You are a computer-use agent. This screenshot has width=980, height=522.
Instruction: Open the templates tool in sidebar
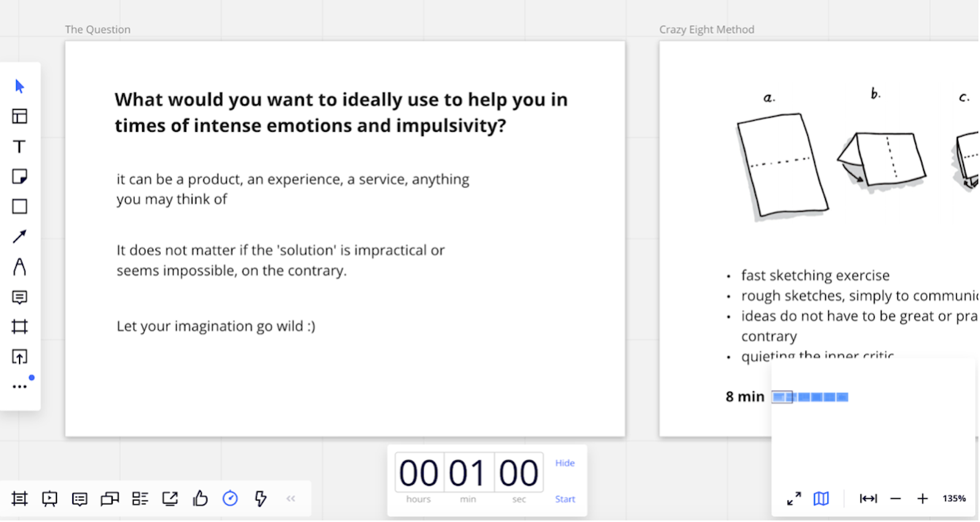pyautogui.click(x=20, y=116)
